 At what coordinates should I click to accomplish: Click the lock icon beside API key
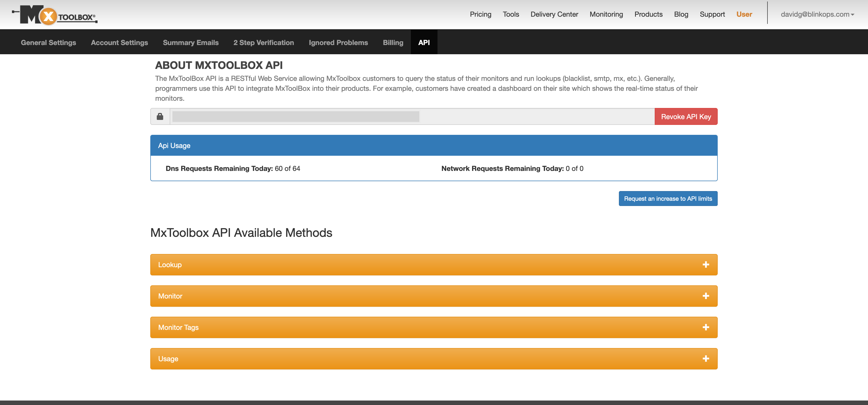coord(160,117)
